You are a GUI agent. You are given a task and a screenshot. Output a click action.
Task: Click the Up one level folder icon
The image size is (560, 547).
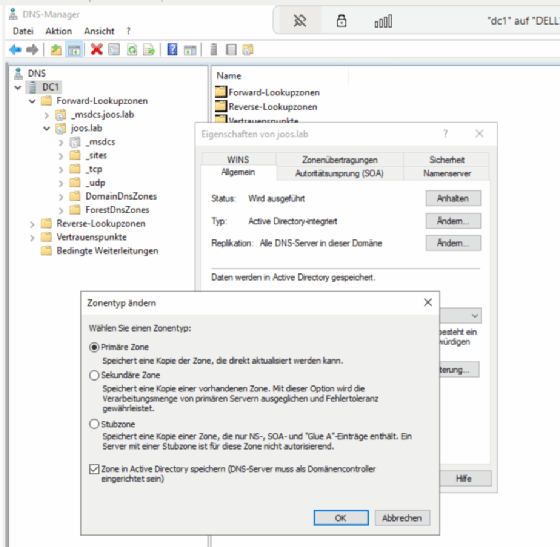(56, 50)
